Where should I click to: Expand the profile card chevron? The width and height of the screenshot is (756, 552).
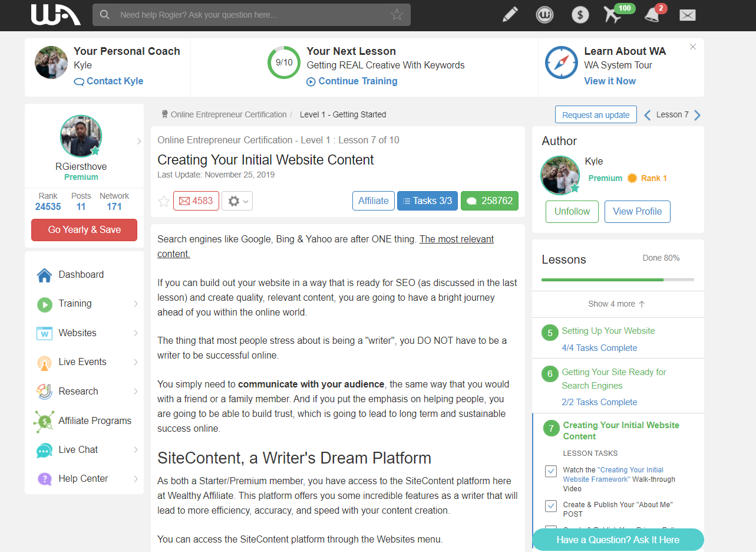[139, 142]
